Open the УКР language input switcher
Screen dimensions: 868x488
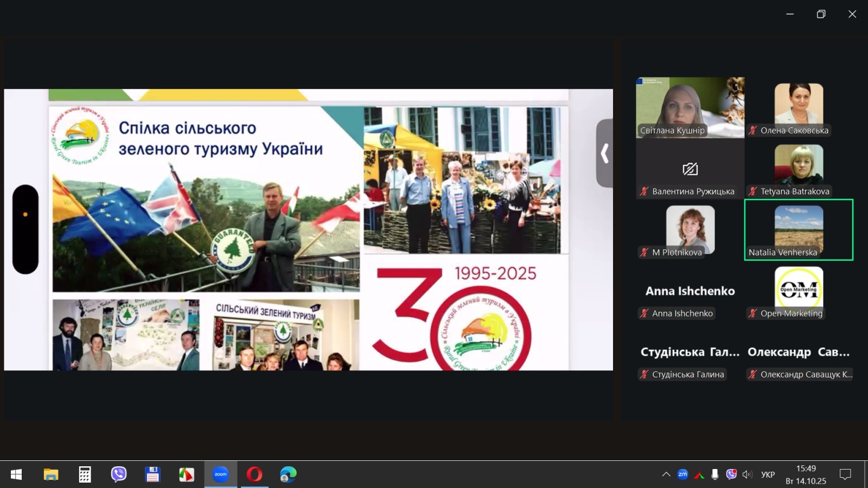click(x=768, y=474)
